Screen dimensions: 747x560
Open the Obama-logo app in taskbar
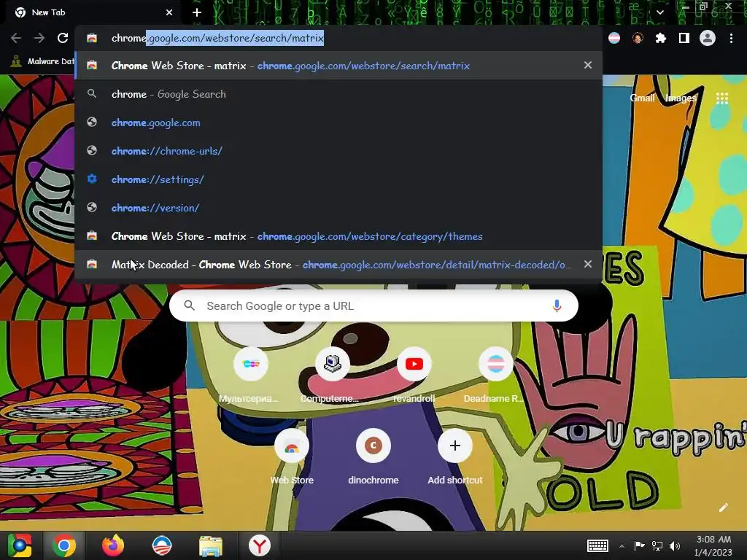pyautogui.click(x=162, y=545)
